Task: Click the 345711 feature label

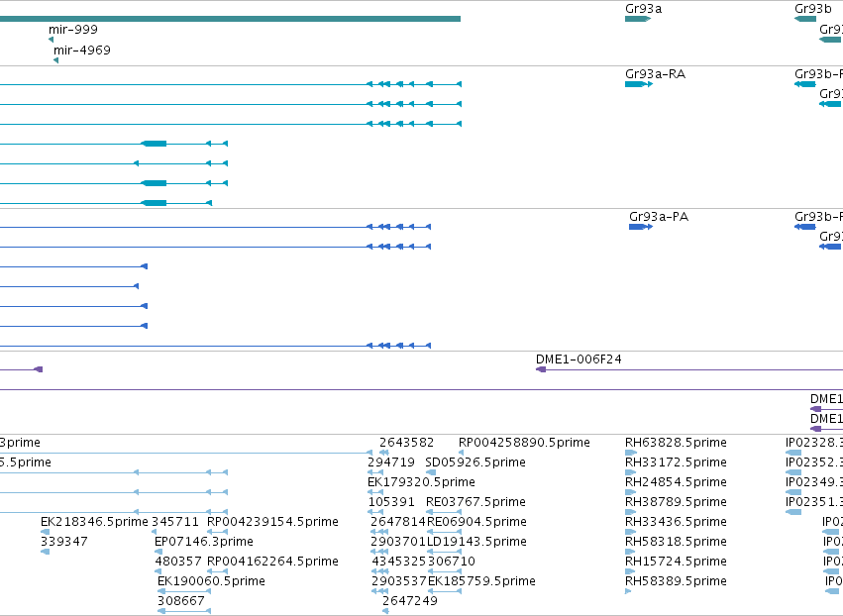Action: click(175, 522)
